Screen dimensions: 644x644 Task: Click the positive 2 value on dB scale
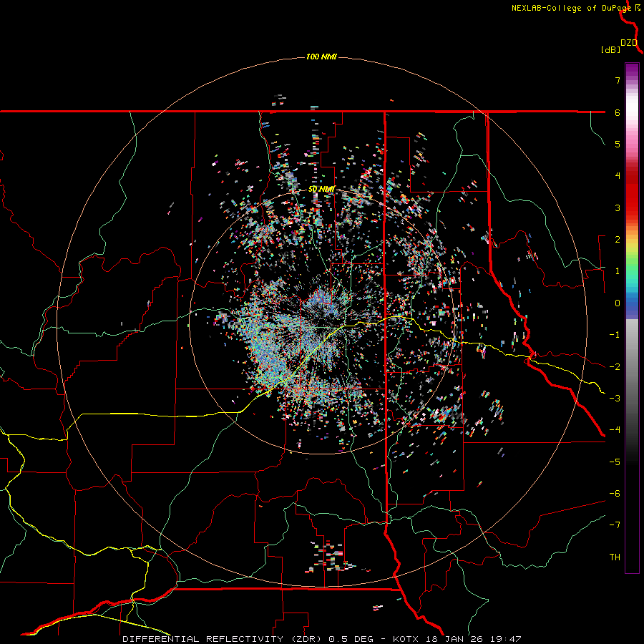pos(618,240)
